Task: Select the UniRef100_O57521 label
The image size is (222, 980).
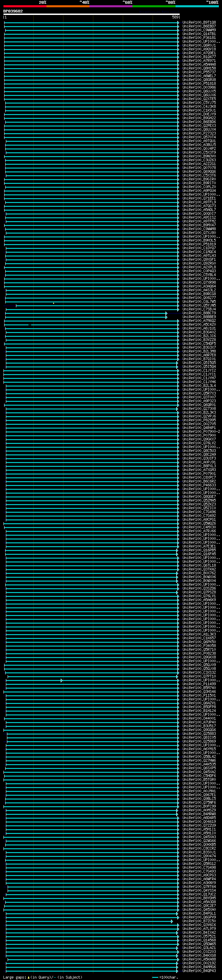Action: tap(199, 936)
